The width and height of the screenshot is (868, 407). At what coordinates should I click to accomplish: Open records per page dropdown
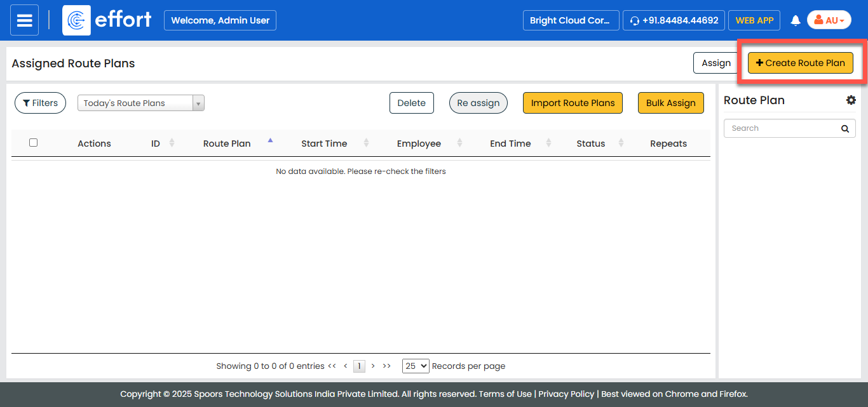tap(416, 366)
